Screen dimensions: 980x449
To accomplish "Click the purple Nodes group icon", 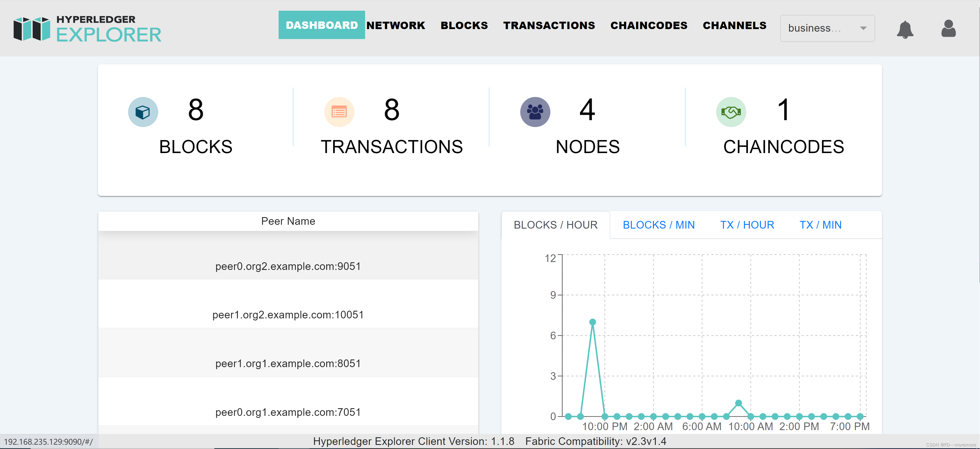I will coord(535,112).
